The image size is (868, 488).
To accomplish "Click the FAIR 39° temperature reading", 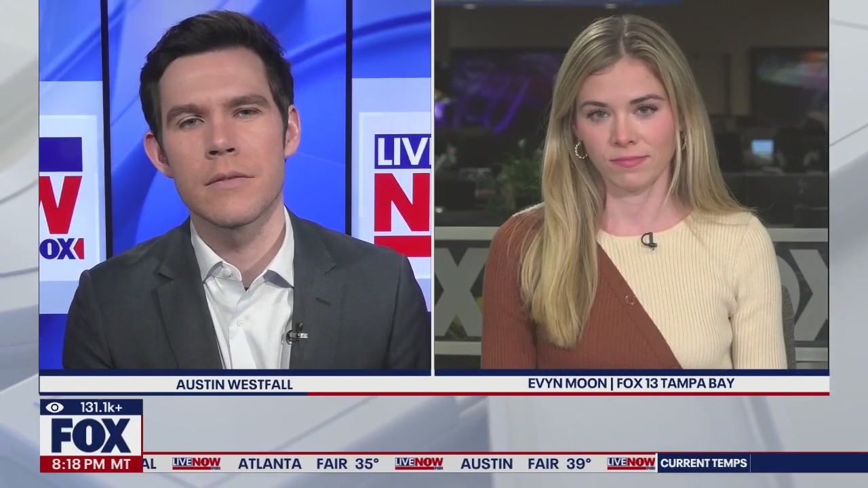I will pos(559,464).
